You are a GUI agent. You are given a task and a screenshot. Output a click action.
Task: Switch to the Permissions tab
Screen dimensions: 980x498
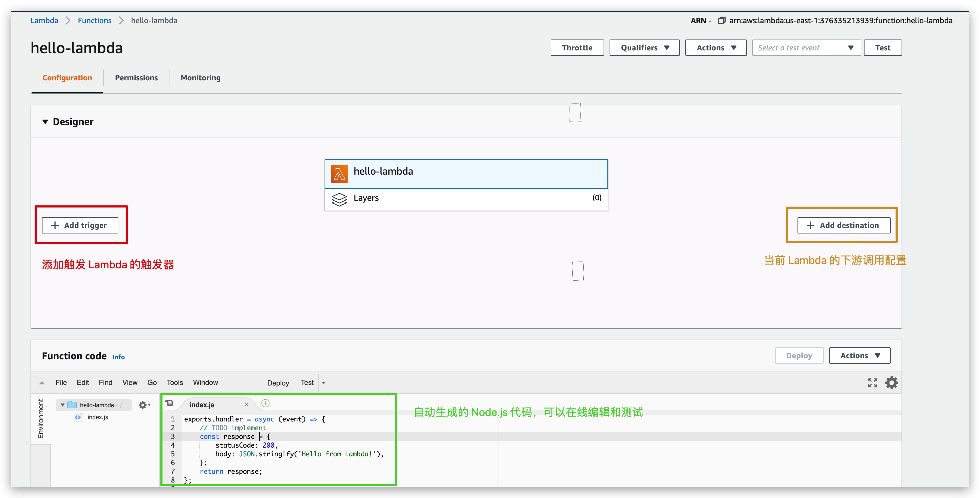point(136,78)
